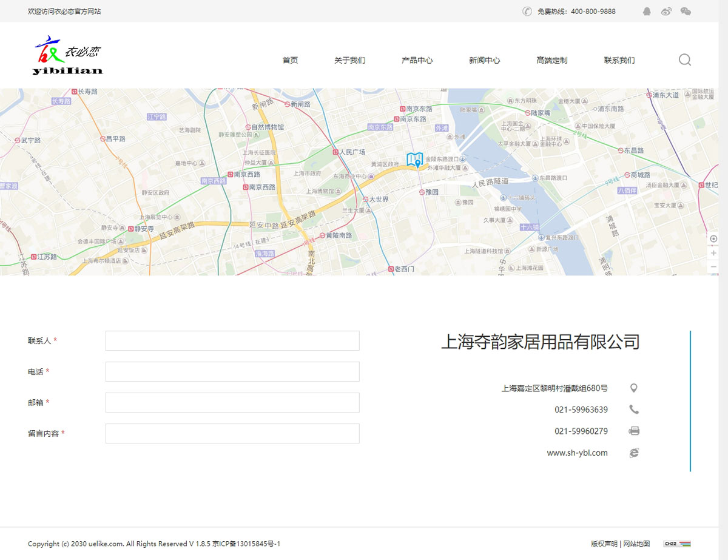Click the 衣必恋 yibilian logo
Screen dimensions: 728x560
(x=69, y=56)
